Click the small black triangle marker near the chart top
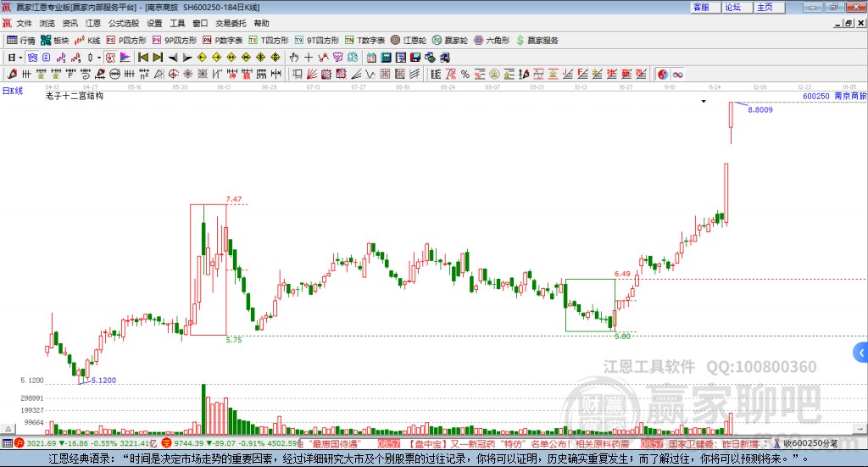 (704, 101)
